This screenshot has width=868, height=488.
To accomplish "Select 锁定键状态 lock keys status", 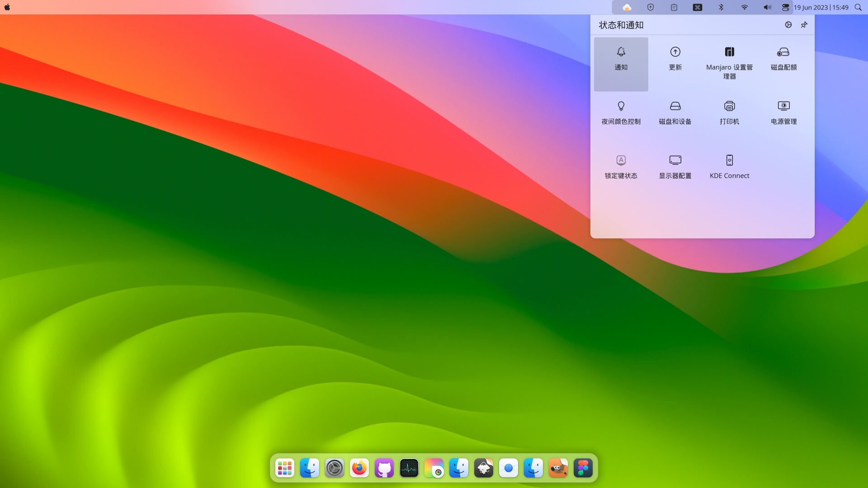I will [621, 173].
